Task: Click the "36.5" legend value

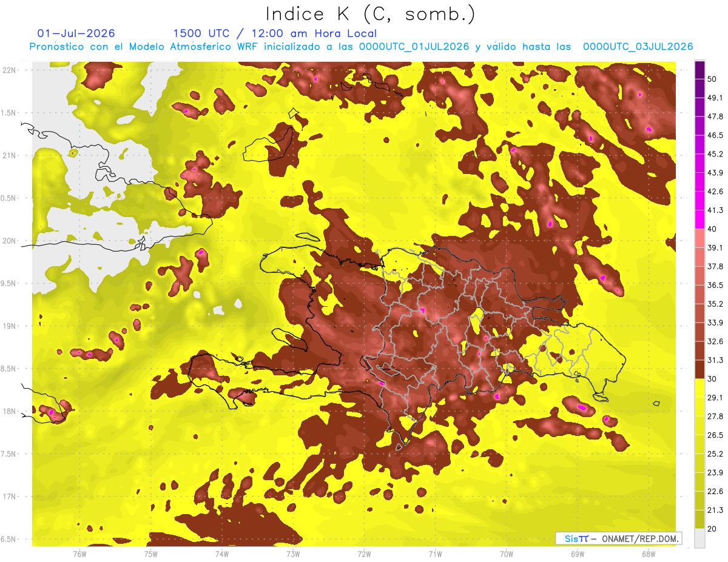Action: [715, 285]
